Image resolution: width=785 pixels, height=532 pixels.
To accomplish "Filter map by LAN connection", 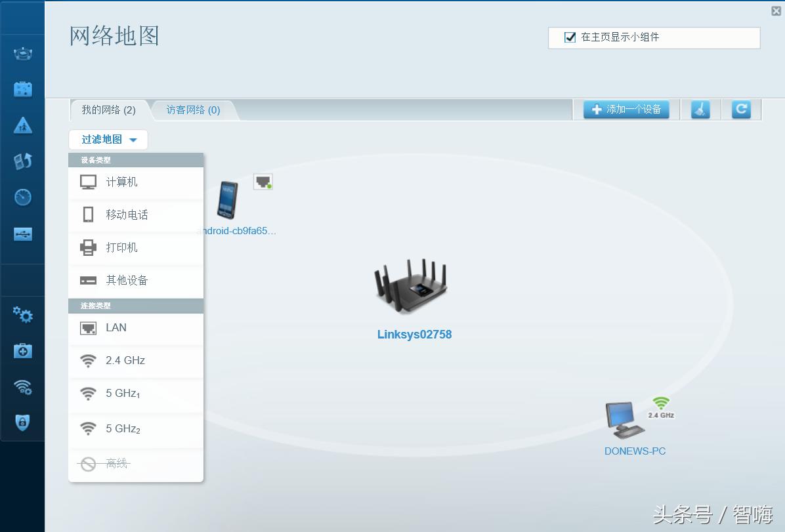I will pos(136,328).
